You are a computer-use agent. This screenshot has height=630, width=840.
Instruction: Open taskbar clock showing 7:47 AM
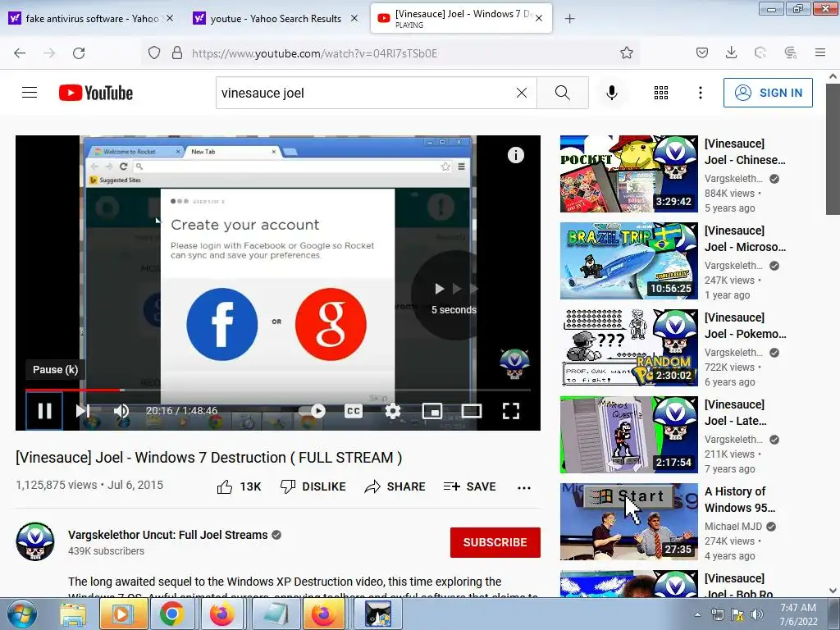tap(798, 614)
